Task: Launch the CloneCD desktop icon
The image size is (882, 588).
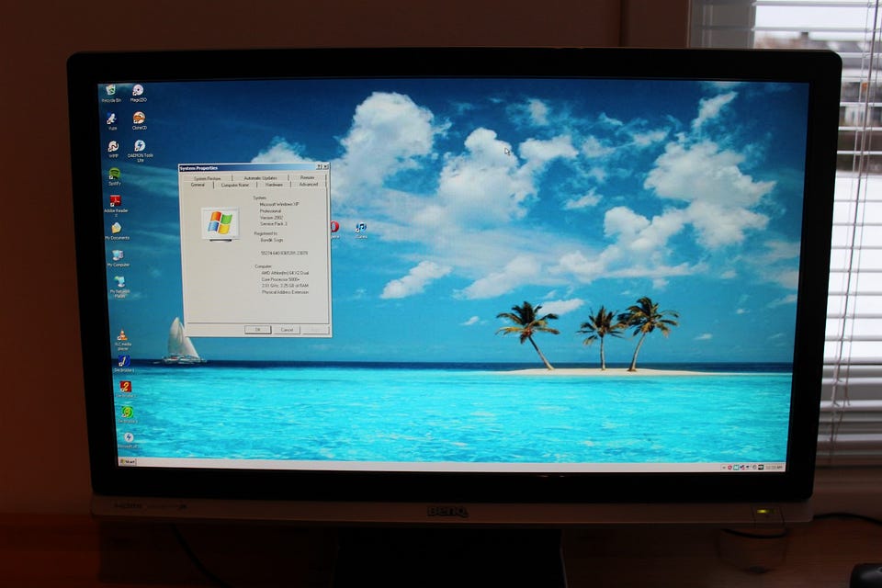Action: pyautogui.click(x=139, y=121)
